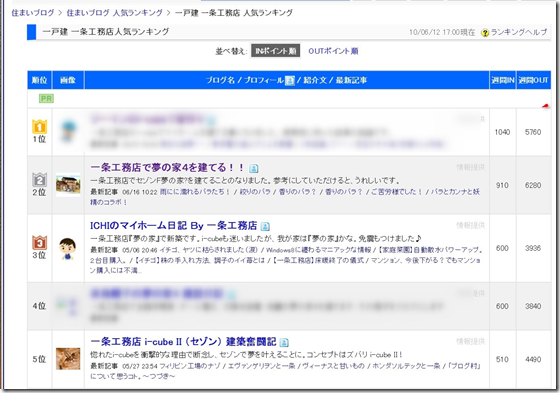Viewport: 560px width, 393px height.
Task: Open profile icon beside blurred 1位 blog title
Action: click(211, 119)
